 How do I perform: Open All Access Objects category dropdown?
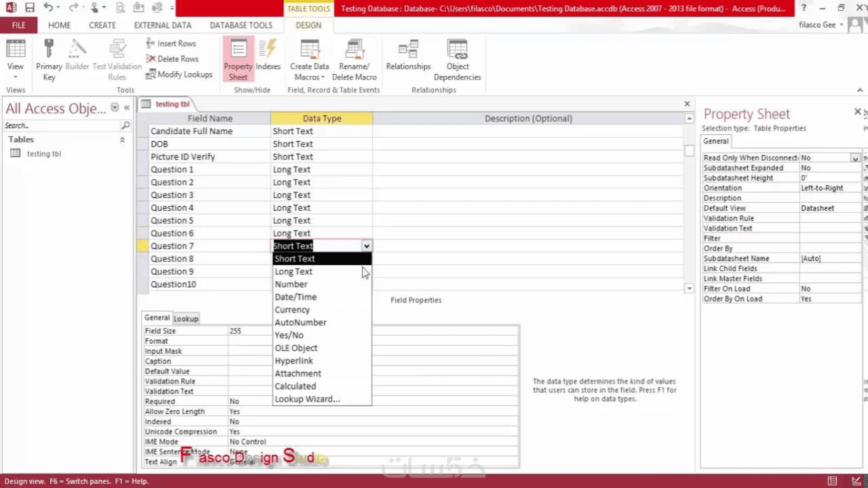pyautogui.click(x=115, y=107)
